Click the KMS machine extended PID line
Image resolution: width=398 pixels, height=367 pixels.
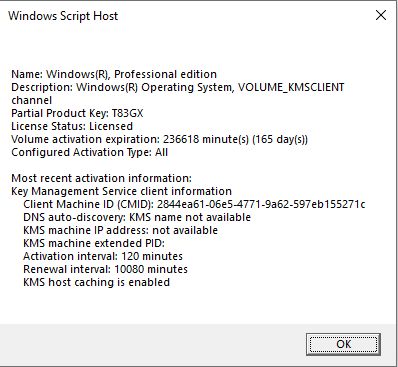tap(94, 243)
